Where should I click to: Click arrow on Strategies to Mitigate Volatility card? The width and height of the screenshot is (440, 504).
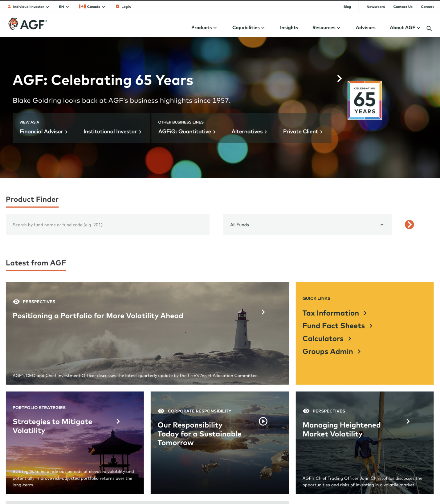click(118, 421)
